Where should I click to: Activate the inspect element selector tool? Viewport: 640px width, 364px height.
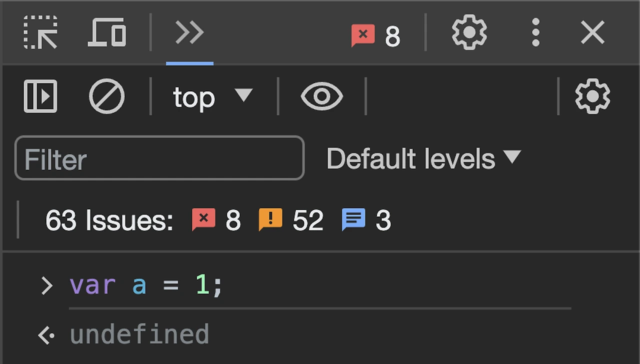[x=40, y=33]
